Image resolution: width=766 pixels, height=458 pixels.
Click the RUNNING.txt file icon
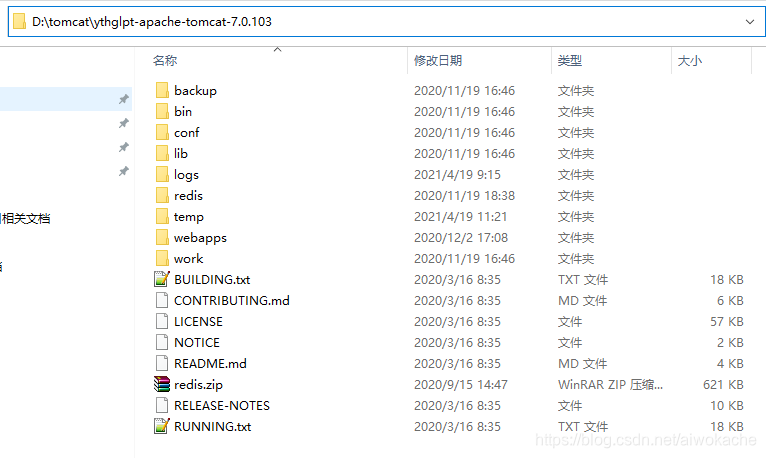pos(162,426)
